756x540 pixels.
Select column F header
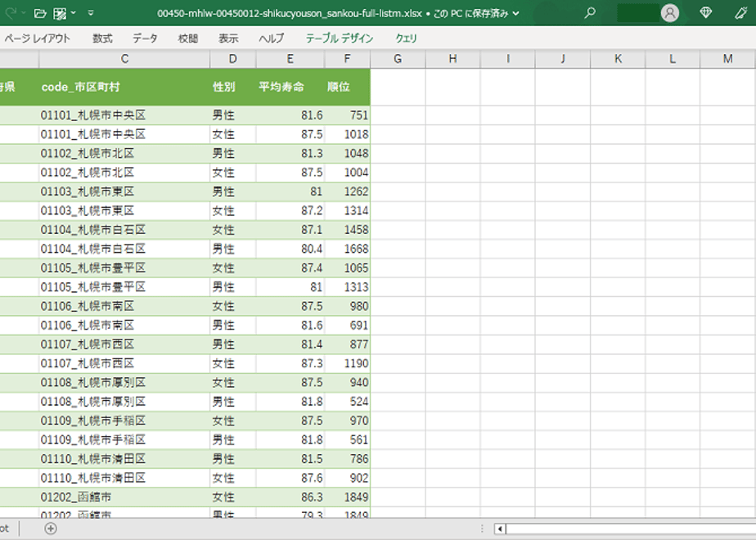click(x=347, y=59)
